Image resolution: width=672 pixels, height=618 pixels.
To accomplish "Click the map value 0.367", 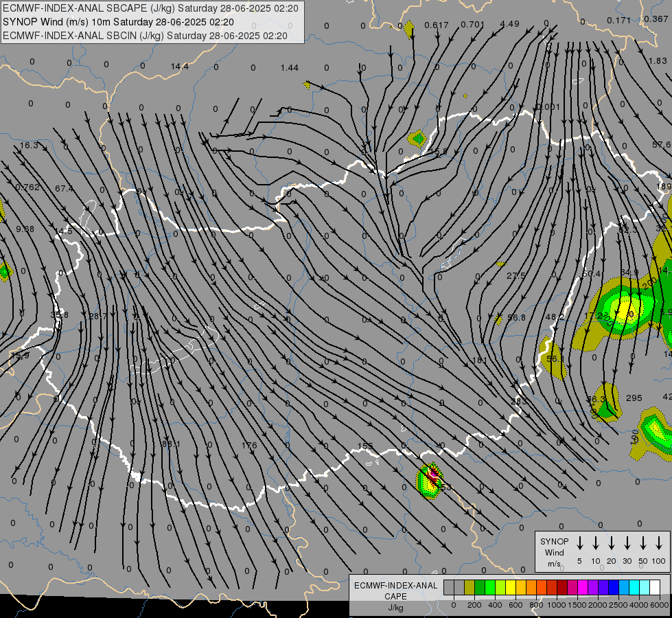I will coord(656,19).
